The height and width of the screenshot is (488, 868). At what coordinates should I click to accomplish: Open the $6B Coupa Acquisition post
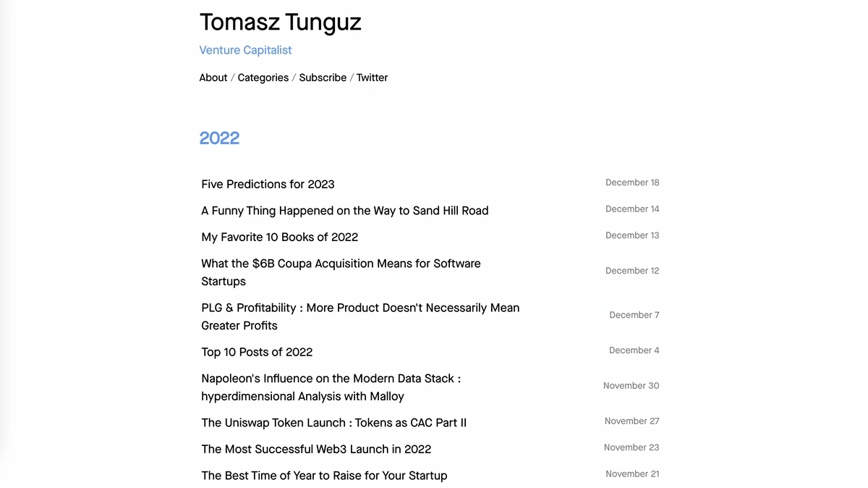341,272
